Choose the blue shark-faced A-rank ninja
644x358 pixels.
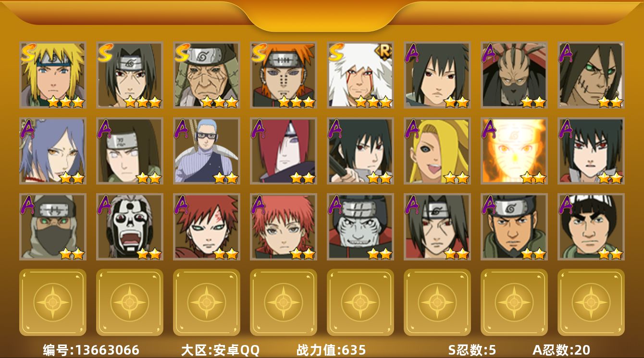point(360,227)
